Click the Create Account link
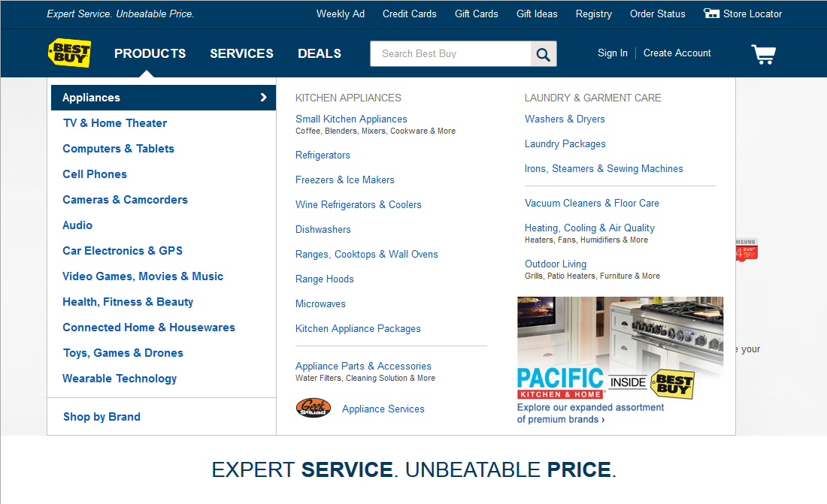827x504 pixels. click(677, 53)
